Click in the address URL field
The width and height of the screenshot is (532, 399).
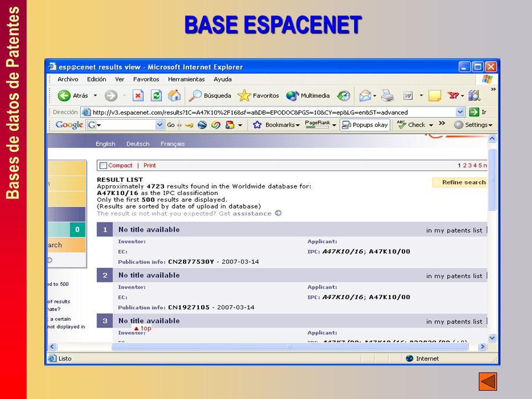click(273, 112)
